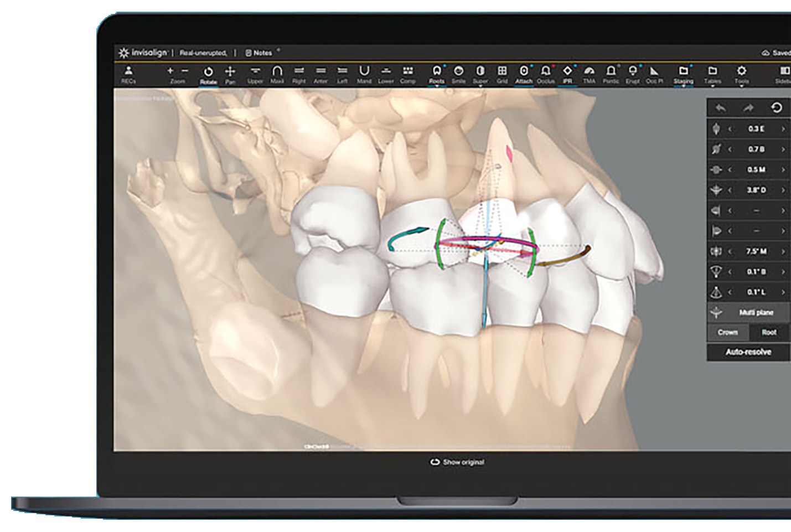The width and height of the screenshot is (791, 532).
Task: Select the Rotate tool
Action: (208, 75)
